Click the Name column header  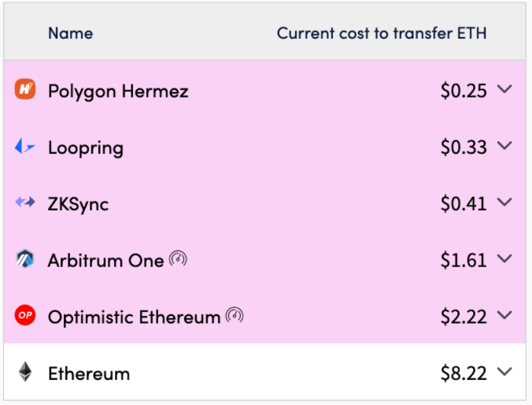(71, 33)
